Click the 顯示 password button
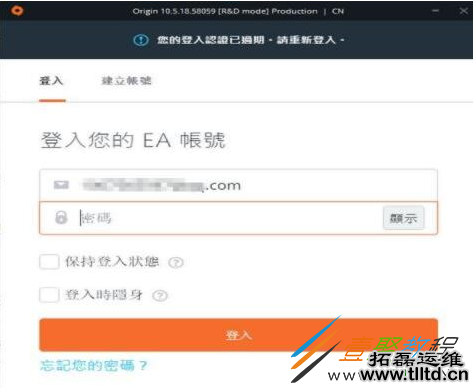474x388 pixels. (403, 218)
